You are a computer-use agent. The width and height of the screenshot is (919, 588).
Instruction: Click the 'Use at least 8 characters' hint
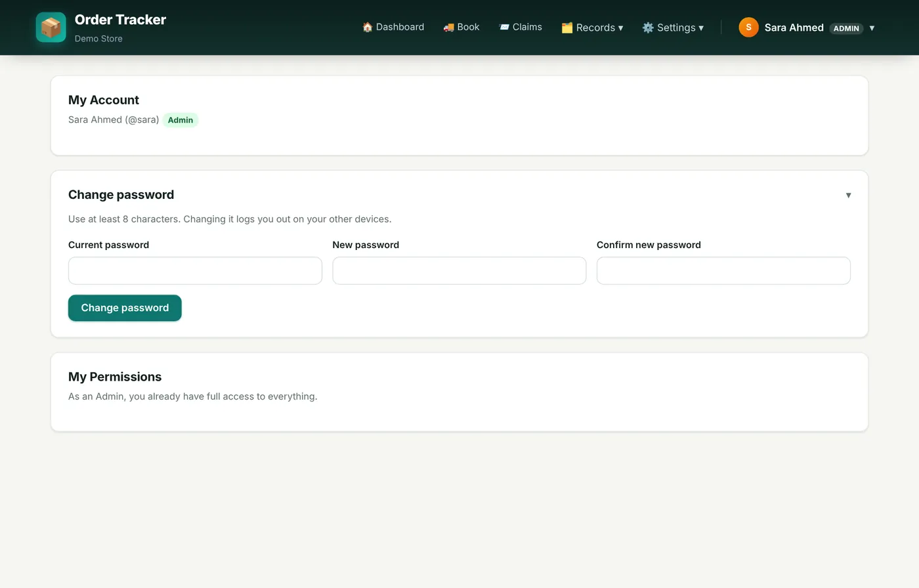[230, 219]
